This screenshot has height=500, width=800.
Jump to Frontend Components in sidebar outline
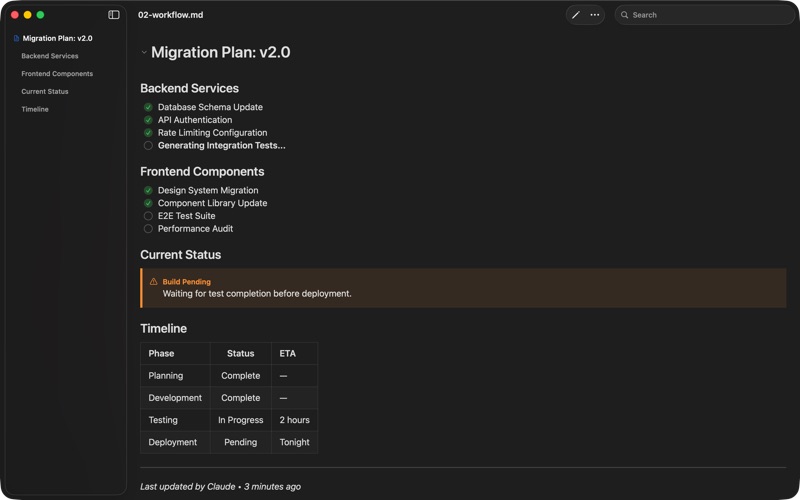coord(57,74)
